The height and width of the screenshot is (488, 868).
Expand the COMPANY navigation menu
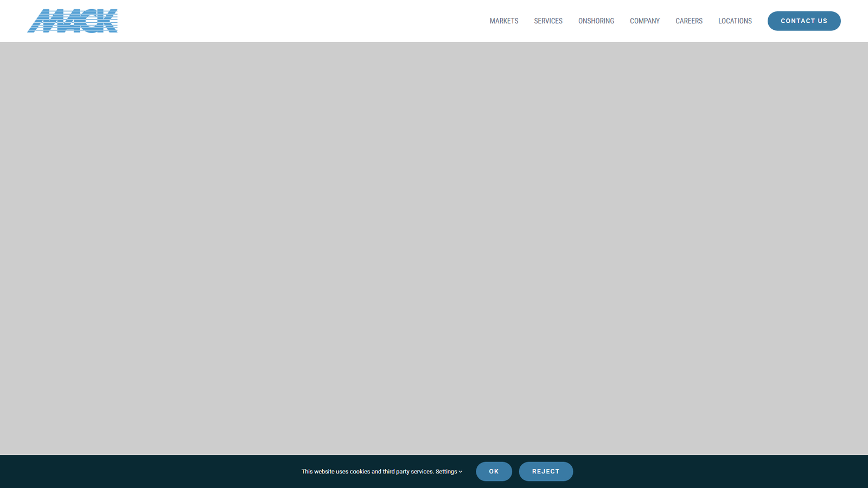pos(644,21)
